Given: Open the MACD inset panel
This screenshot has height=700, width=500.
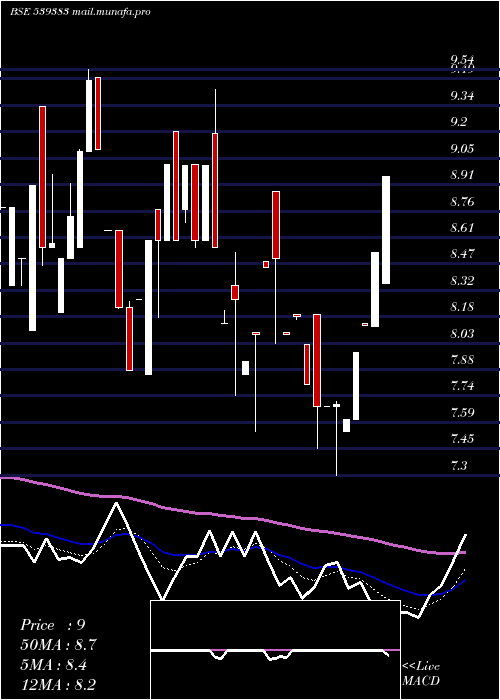Looking at the screenshot, I should click(275, 650).
